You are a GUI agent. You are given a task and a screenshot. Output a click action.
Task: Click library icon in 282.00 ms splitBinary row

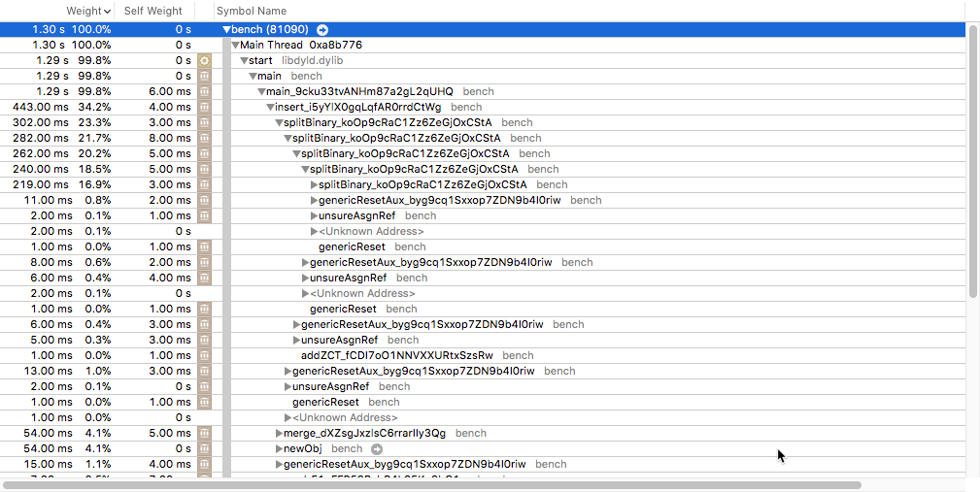(x=204, y=138)
